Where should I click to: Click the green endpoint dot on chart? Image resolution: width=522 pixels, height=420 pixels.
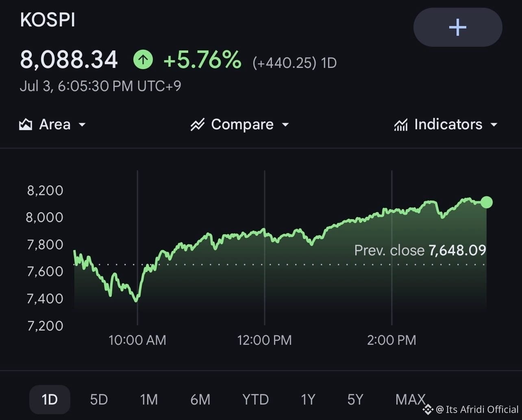coord(487,202)
